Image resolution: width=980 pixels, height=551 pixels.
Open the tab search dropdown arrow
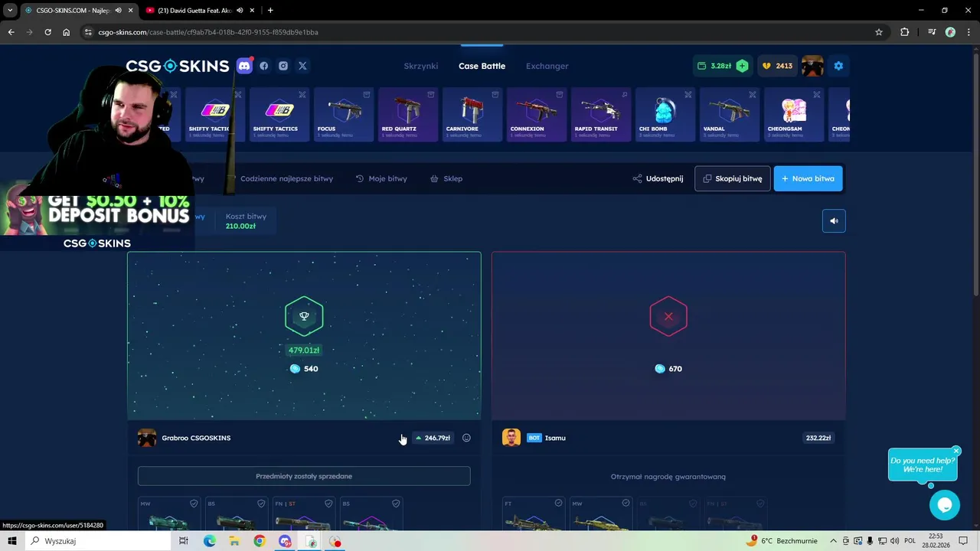tap(10, 10)
